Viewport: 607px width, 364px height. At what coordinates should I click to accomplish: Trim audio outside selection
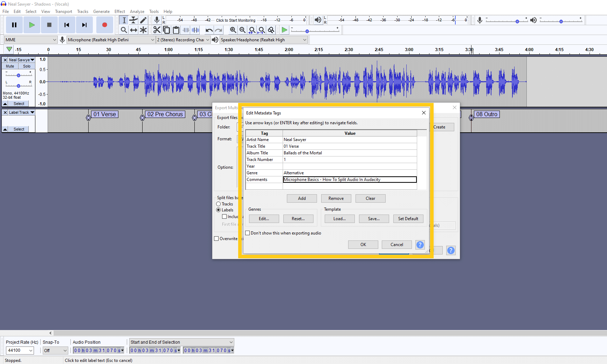pyautogui.click(x=186, y=30)
